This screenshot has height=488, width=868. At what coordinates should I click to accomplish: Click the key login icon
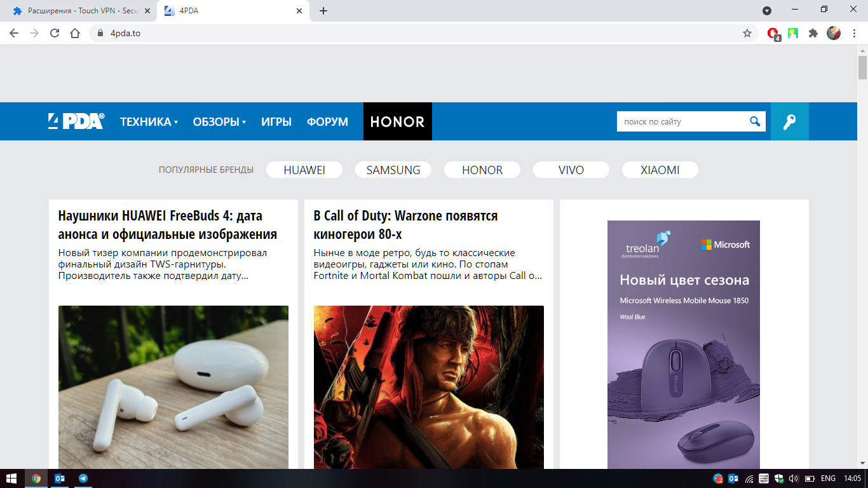(790, 121)
